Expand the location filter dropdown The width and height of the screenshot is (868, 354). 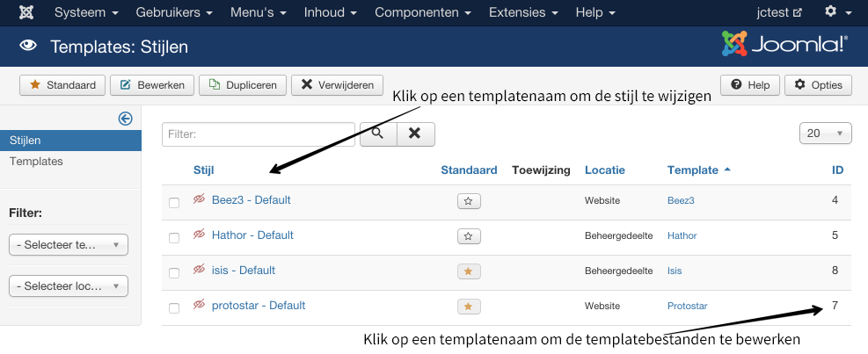(x=68, y=286)
